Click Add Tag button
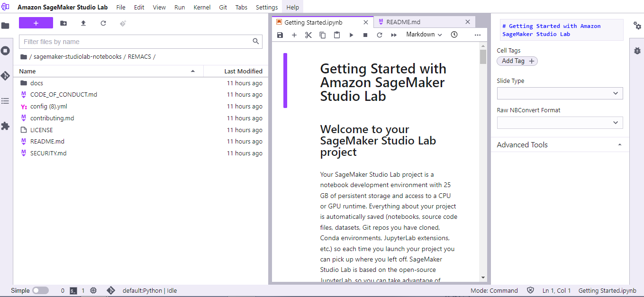644x297 pixels. pyautogui.click(x=517, y=61)
